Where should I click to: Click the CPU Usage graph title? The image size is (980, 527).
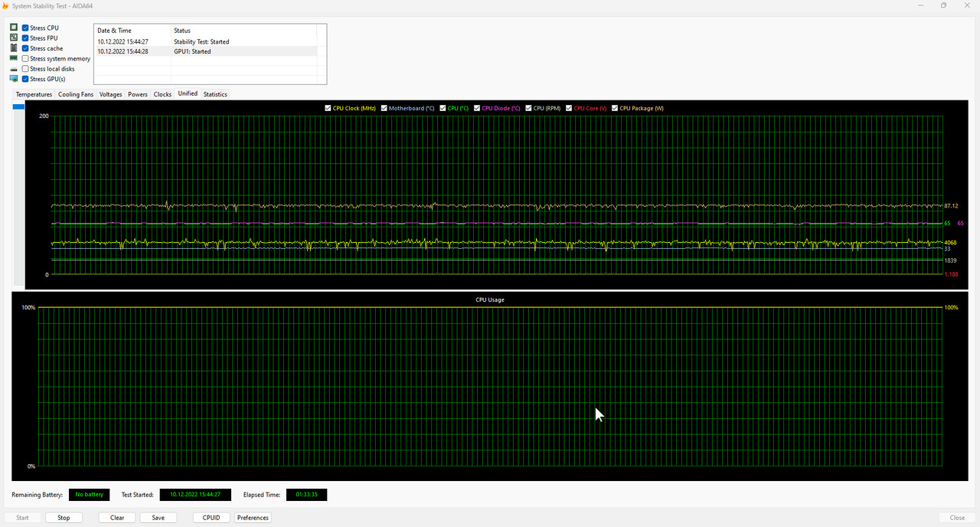[490, 300]
